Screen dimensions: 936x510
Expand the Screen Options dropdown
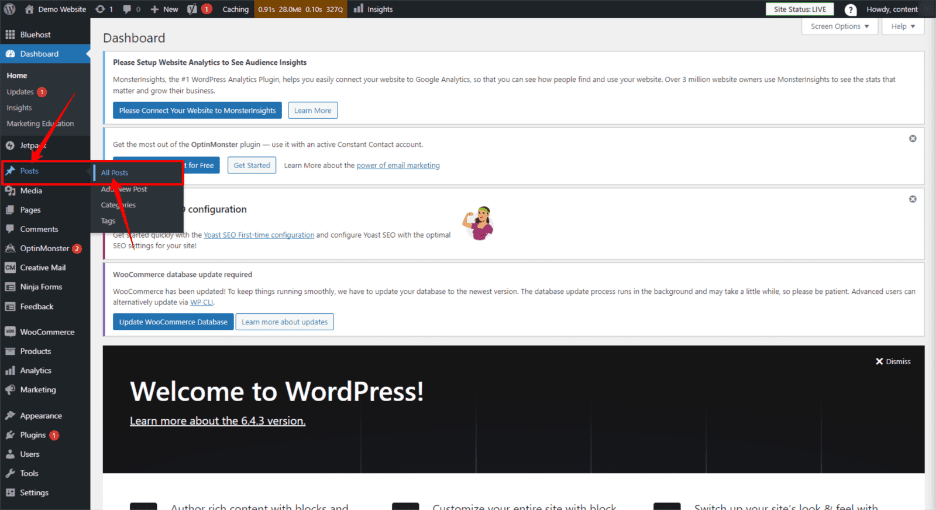tap(840, 27)
